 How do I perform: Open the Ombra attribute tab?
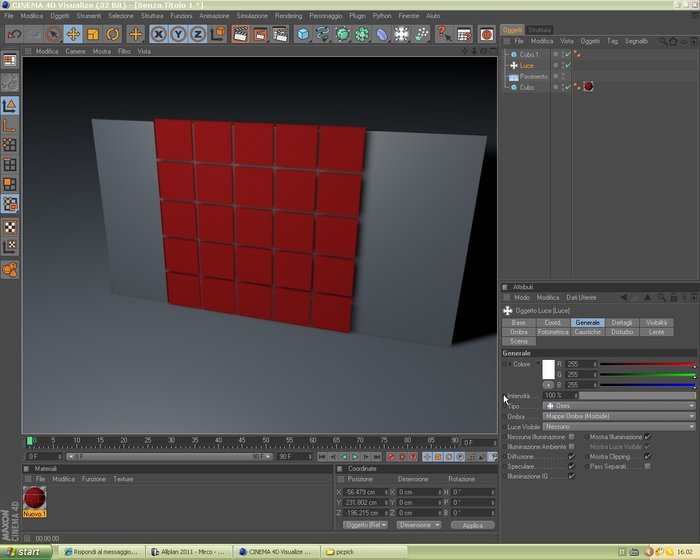tap(518, 332)
